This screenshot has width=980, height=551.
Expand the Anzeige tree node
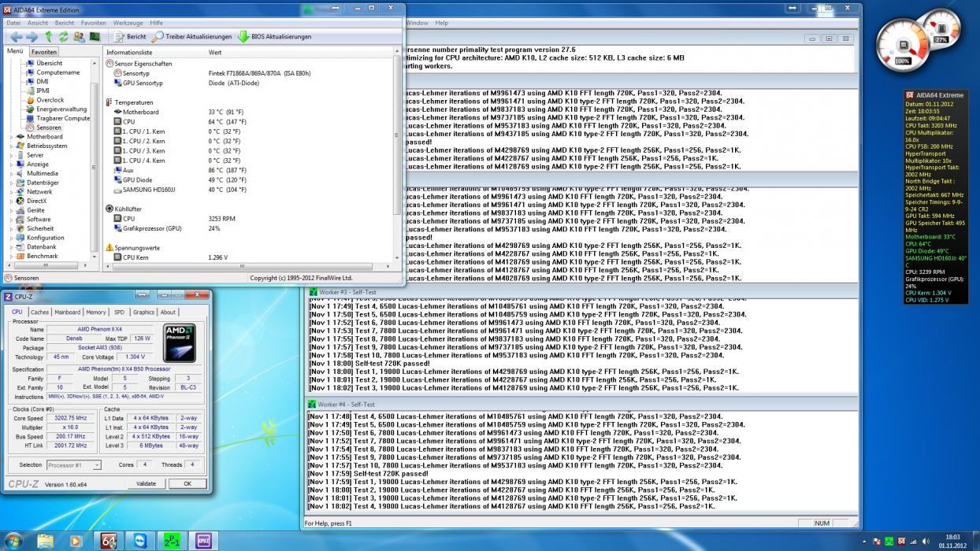point(11,165)
